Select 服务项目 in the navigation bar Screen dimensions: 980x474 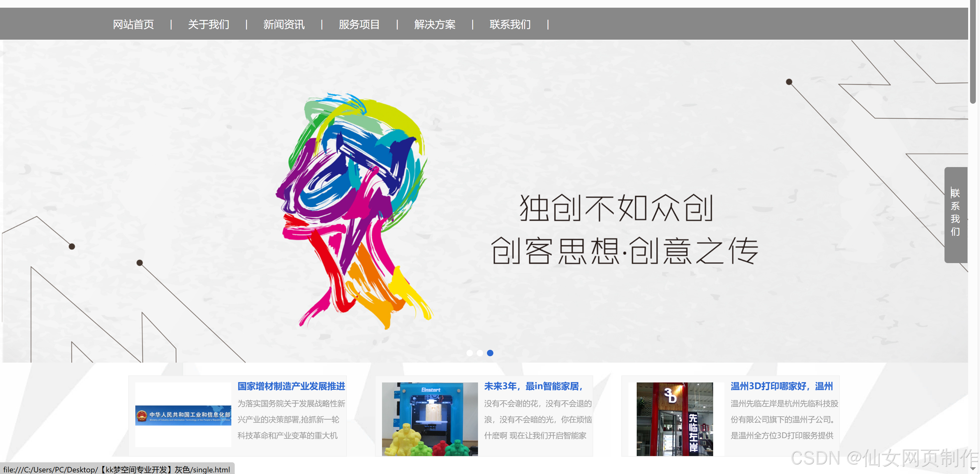point(359,24)
